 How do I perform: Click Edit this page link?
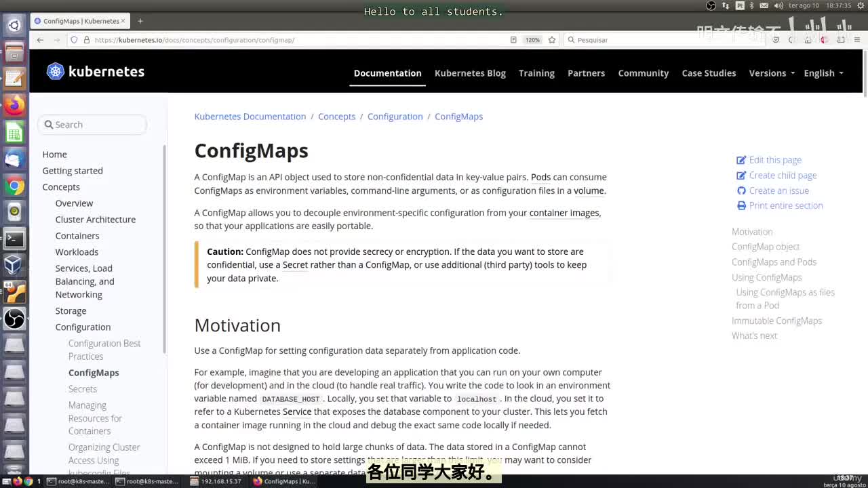[769, 160]
